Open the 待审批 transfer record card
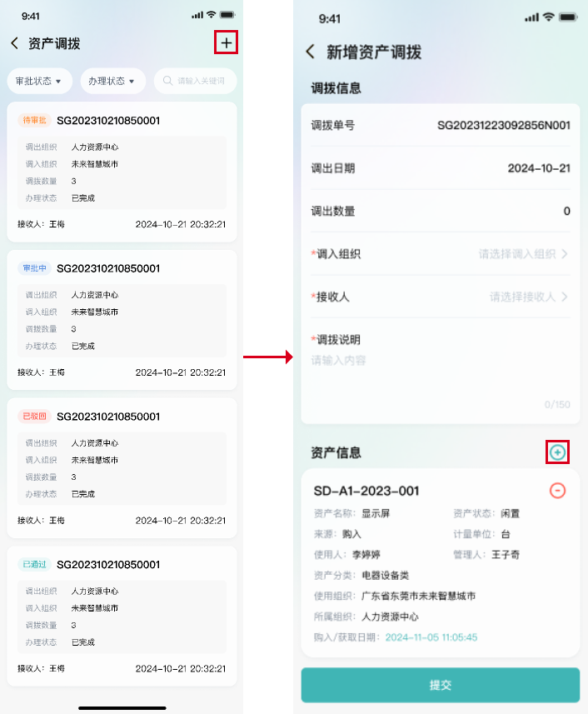The height and width of the screenshot is (714, 588). point(122,172)
